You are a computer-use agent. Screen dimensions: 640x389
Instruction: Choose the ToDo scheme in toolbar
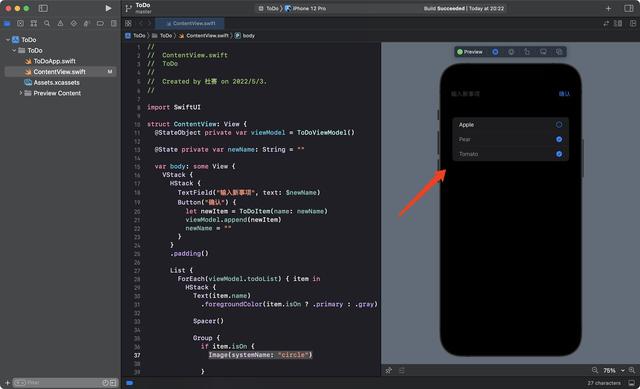point(269,9)
